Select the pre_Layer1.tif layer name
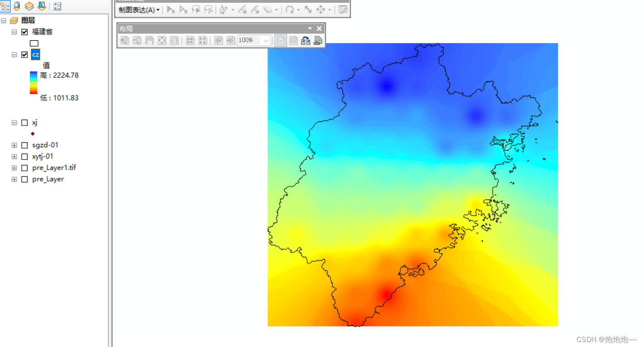 point(54,168)
